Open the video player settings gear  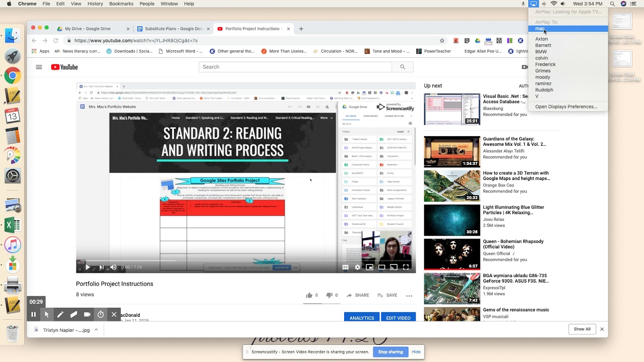[358, 267]
